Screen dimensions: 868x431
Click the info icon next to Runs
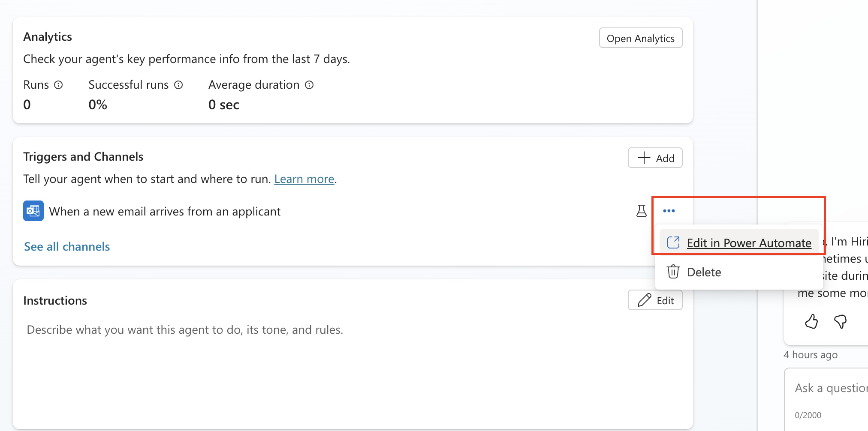coord(58,85)
